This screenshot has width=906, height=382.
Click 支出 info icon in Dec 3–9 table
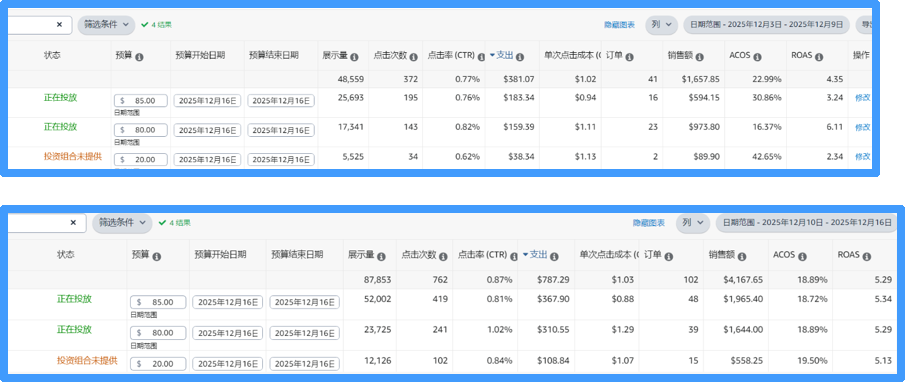[x=520, y=57]
